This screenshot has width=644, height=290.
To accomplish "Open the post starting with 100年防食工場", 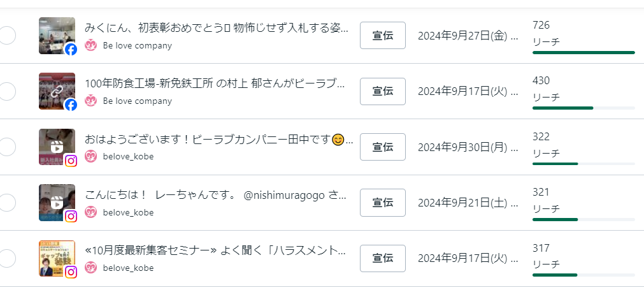I will (x=215, y=83).
